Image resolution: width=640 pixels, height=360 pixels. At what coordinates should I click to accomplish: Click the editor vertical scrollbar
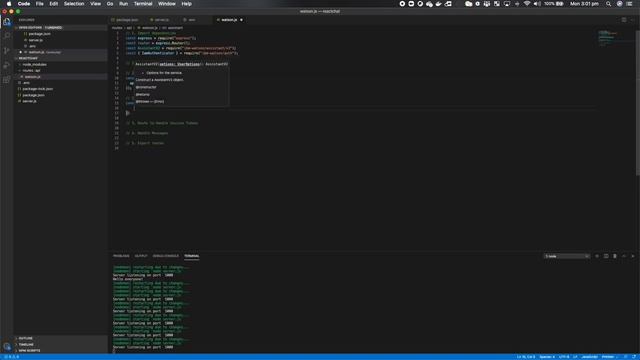(x=638, y=102)
